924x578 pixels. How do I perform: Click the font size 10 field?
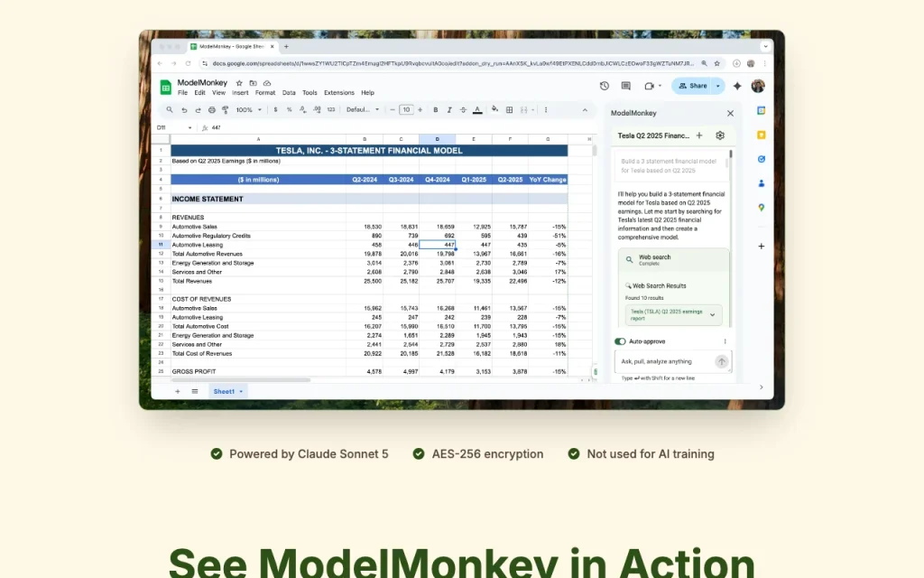point(406,109)
